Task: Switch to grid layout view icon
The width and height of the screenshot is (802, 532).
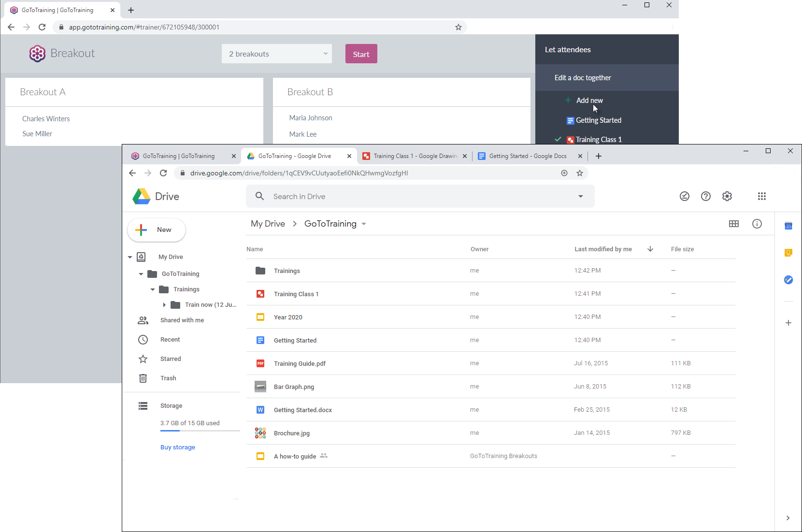Action: click(x=734, y=224)
